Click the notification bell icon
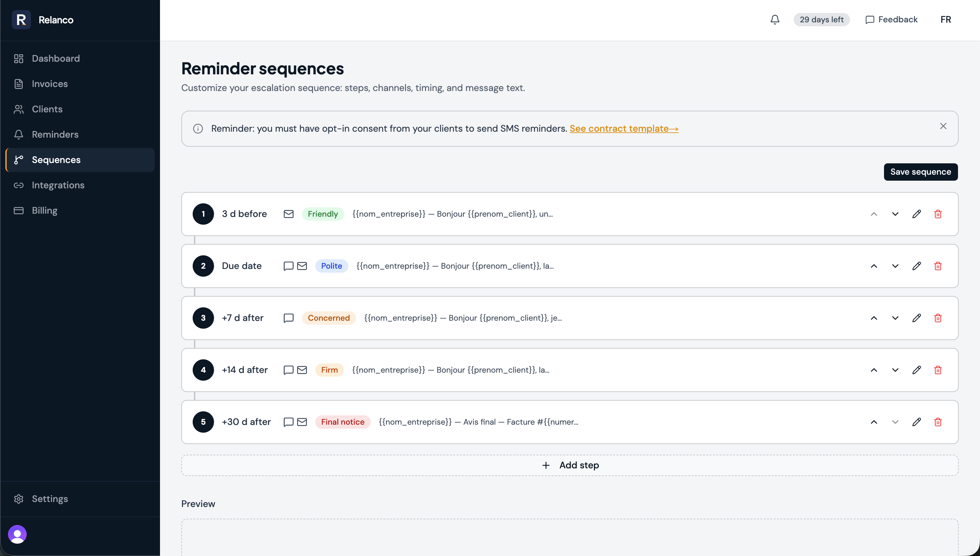This screenshot has height=556, width=980. pyautogui.click(x=775, y=19)
